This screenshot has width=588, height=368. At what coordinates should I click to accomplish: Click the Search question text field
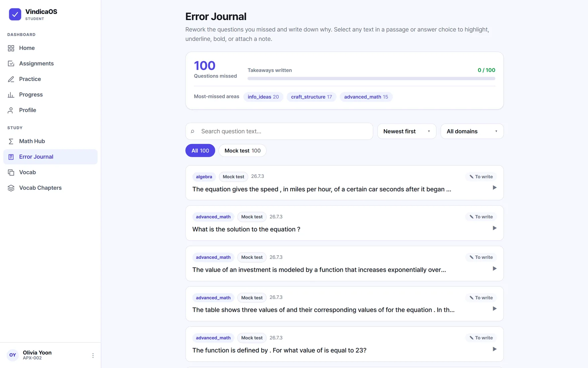point(279,131)
